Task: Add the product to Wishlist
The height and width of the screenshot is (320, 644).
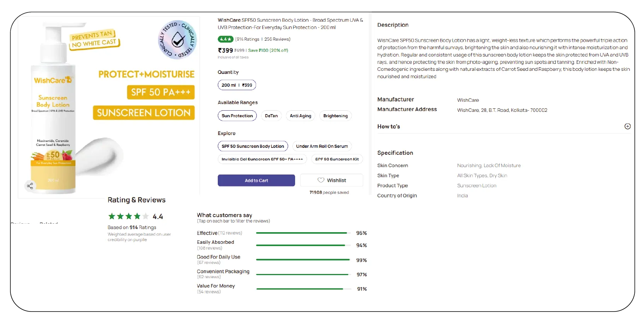Action: [x=331, y=180]
